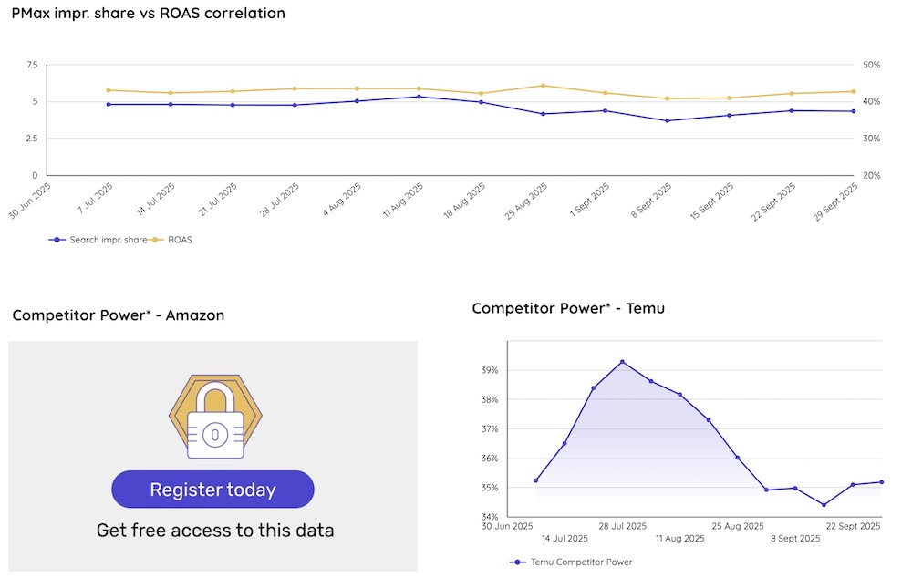Select Search impr. share point at 29 Sept 2025
The height and width of the screenshot is (588, 912).
tap(854, 111)
